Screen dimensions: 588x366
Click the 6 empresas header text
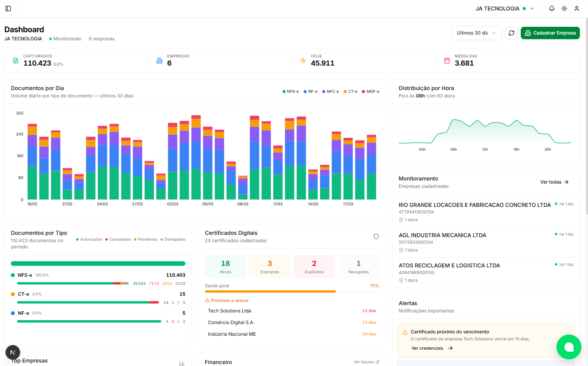102,39
